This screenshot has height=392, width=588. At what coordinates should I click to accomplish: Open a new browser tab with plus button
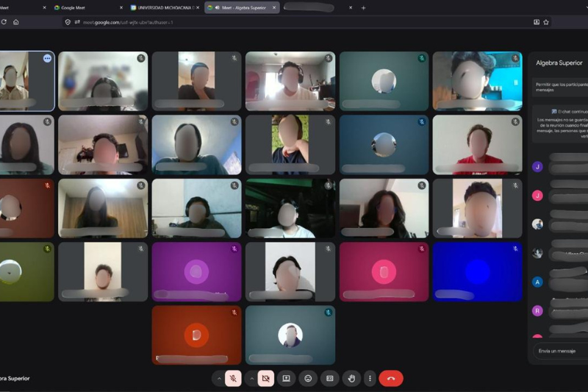[363, 7]
